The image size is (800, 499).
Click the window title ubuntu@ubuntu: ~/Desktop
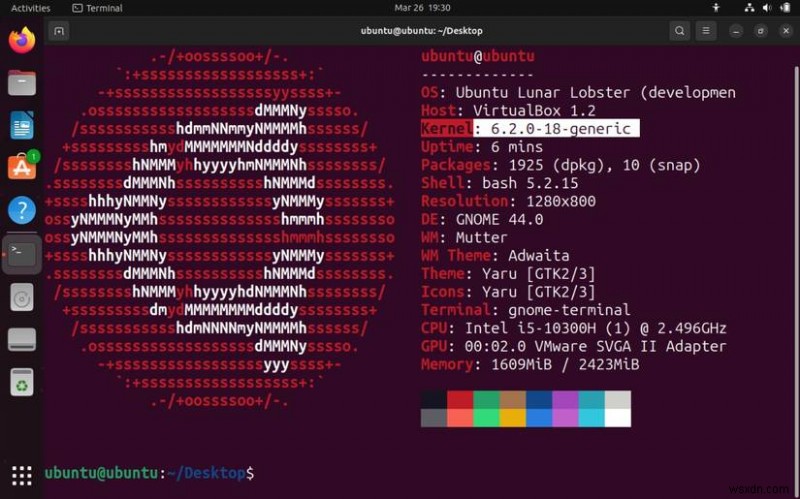422,31
